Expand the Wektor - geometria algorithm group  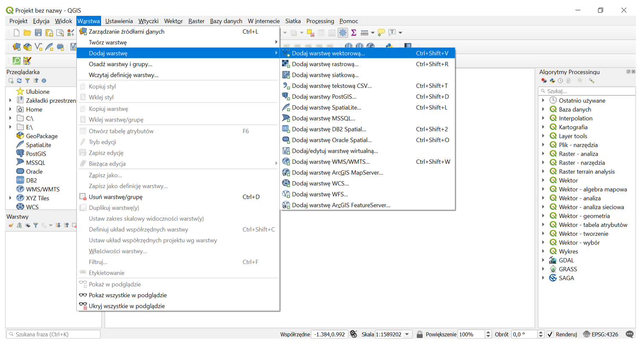[x=543, y=216]
